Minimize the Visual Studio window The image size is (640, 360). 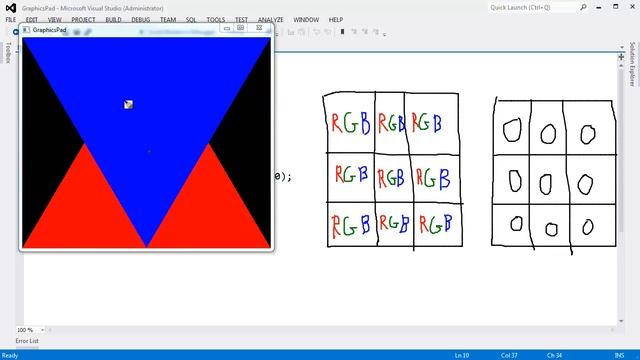pyautogui.click(x=599, y=7)
